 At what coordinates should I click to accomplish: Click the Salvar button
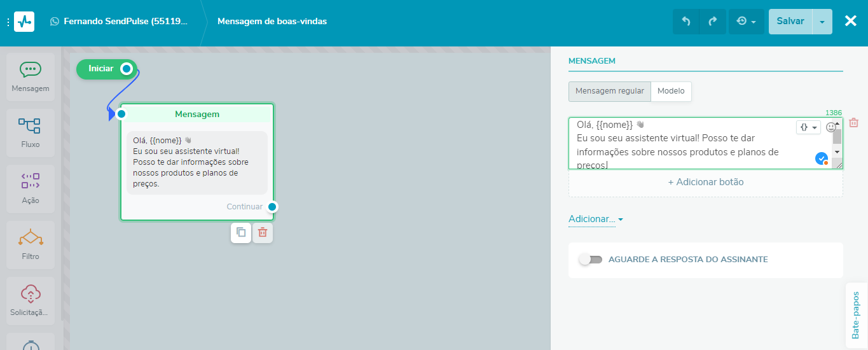pyautogui.click(x=790, y=21)
